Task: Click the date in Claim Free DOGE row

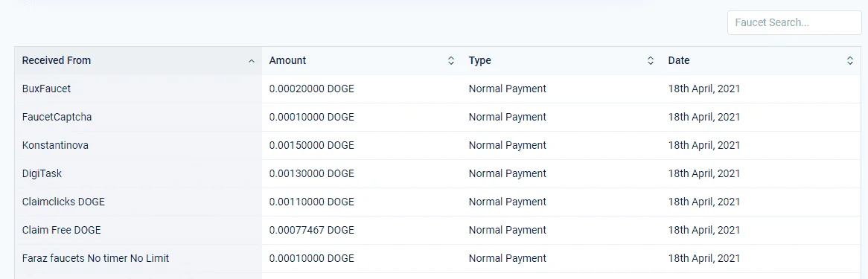Action: coord(704,230)
